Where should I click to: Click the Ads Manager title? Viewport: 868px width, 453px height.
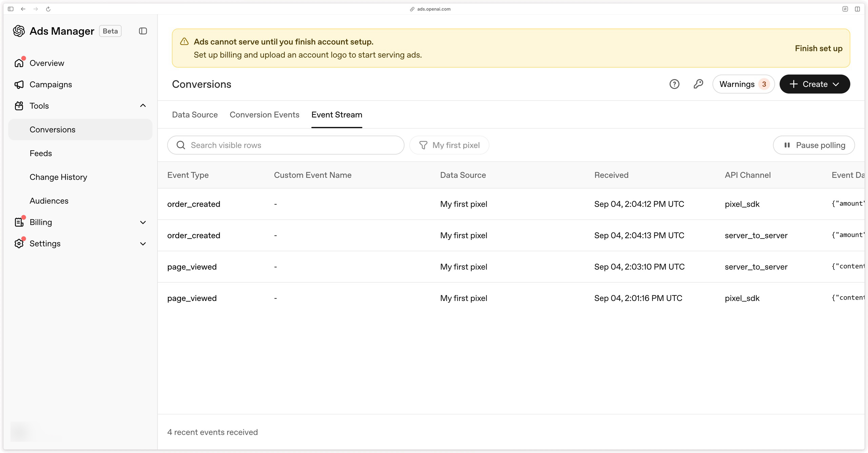[62, 31]
